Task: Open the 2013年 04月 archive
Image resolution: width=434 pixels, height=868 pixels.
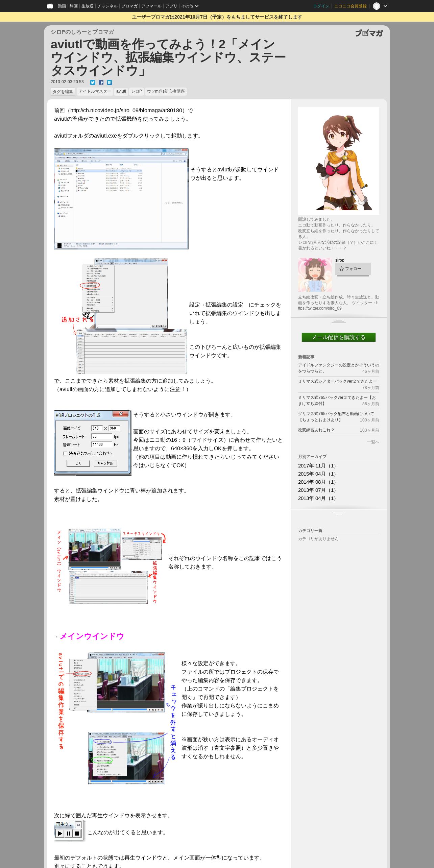Action: click(x=317, y=498)
